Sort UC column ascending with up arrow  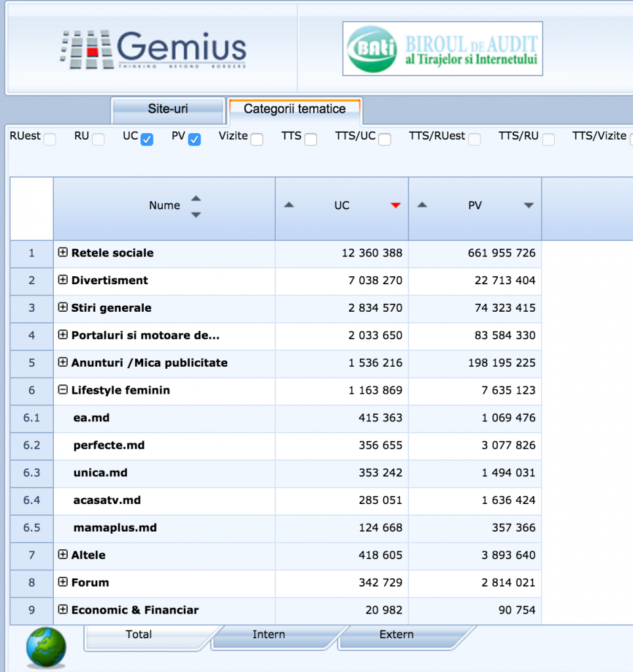click(x=289, y=205)
